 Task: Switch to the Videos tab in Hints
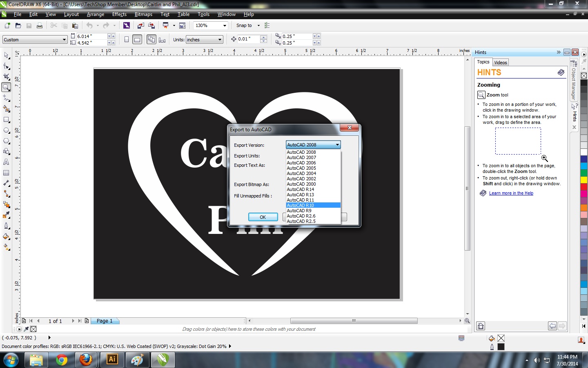click(500, 63)
